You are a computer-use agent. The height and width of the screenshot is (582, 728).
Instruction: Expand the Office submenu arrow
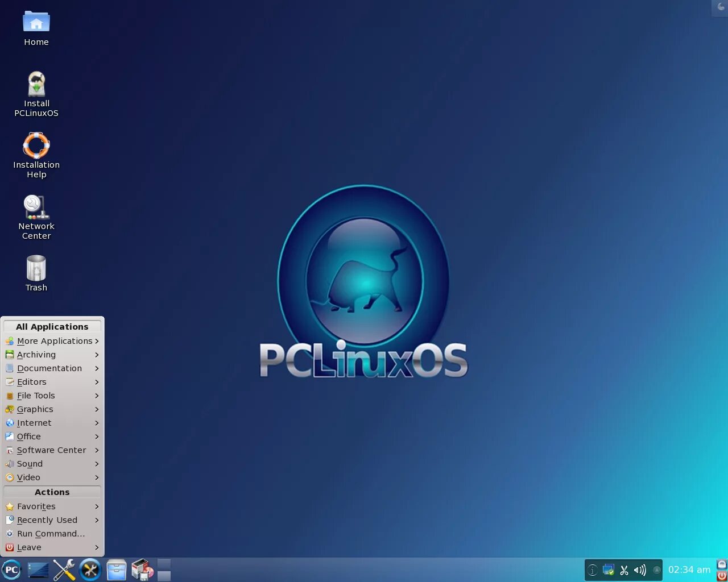pos(97,436)
